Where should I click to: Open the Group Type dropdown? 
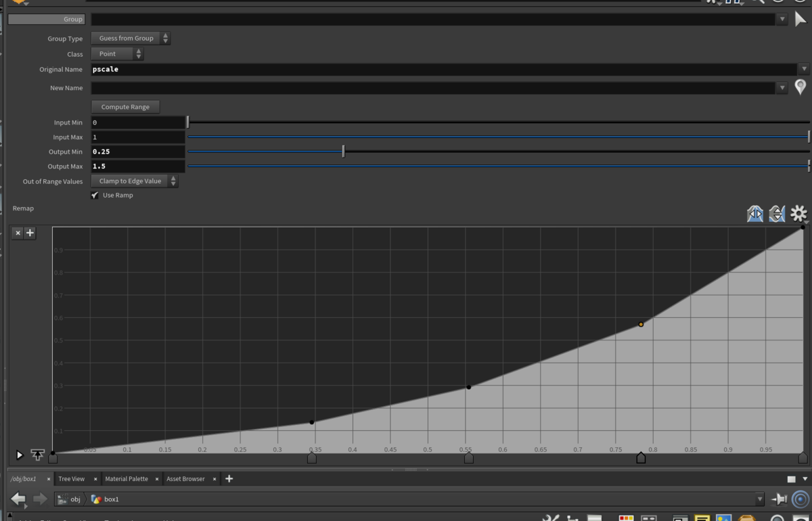[131, 39]
